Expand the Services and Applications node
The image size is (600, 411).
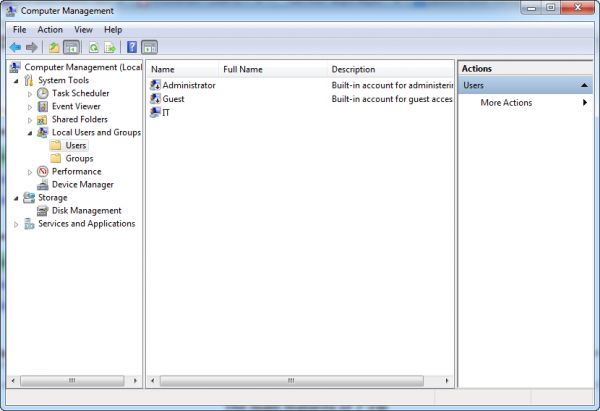[16, 224]
